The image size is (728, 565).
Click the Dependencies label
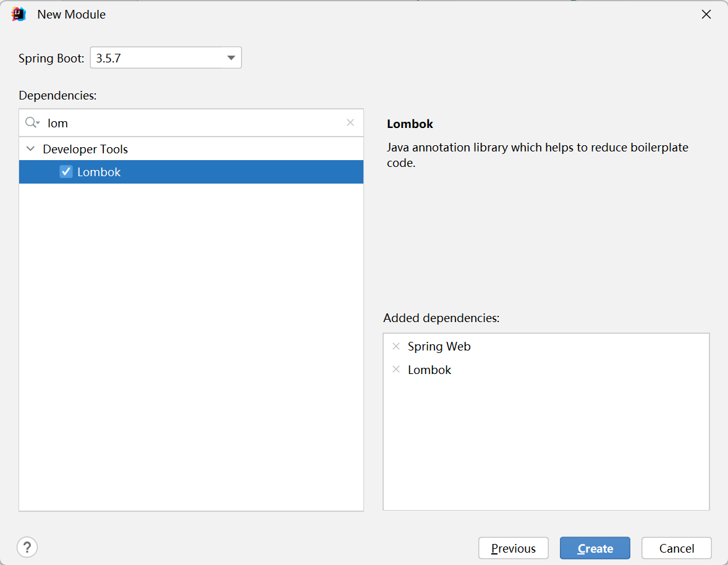click(57, 96)
